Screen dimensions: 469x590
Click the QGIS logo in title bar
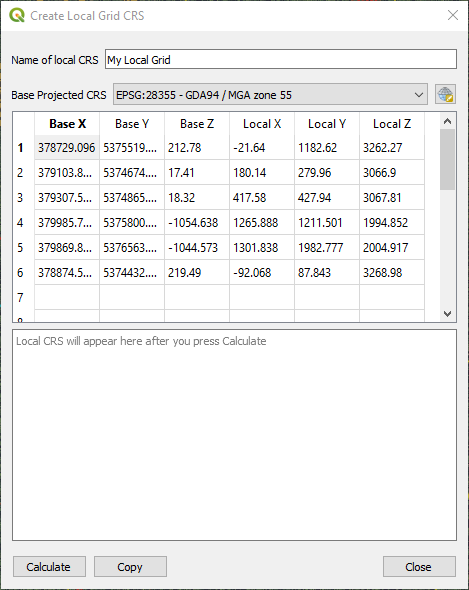(17, 15)
